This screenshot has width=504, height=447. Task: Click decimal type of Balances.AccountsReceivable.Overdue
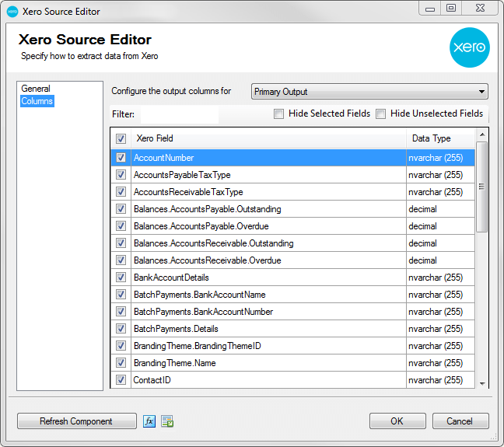coord(440,260)
